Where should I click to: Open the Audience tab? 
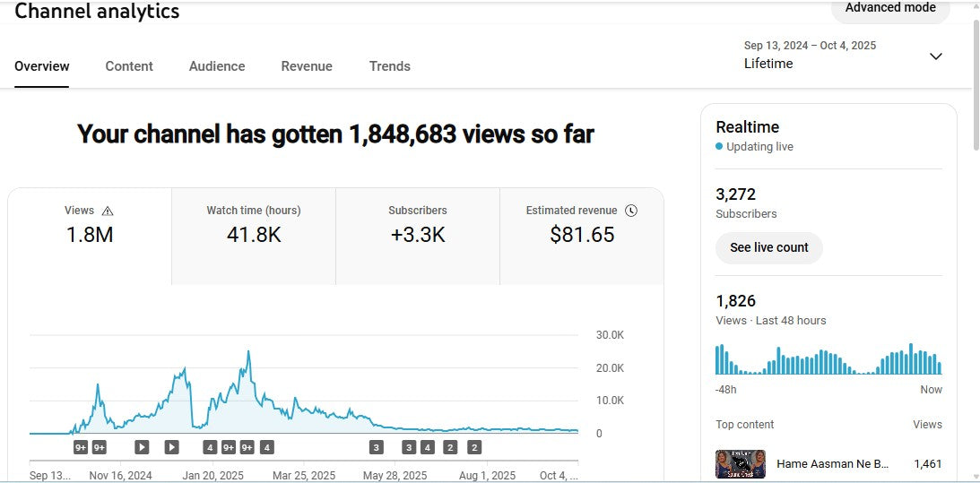(217, 66)
